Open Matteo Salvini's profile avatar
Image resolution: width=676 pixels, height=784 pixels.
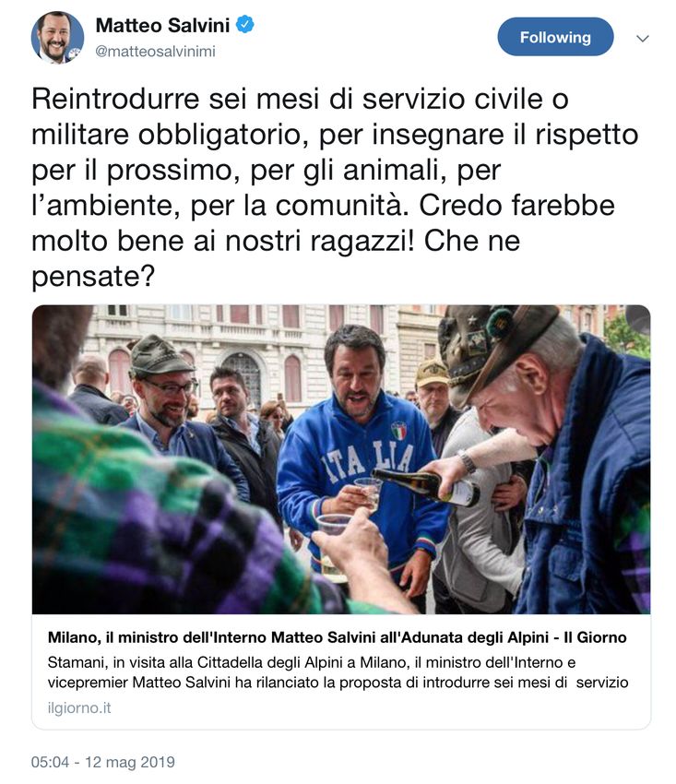tap(57, 38)
